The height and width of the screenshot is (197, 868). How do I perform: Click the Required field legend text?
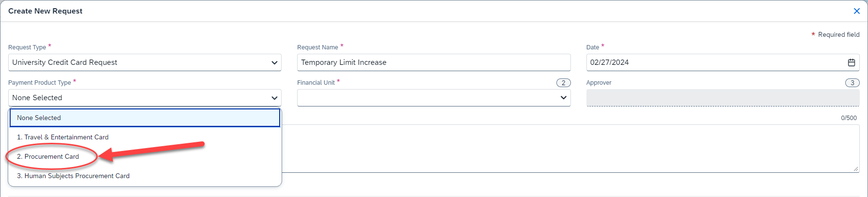coord(838,35)
